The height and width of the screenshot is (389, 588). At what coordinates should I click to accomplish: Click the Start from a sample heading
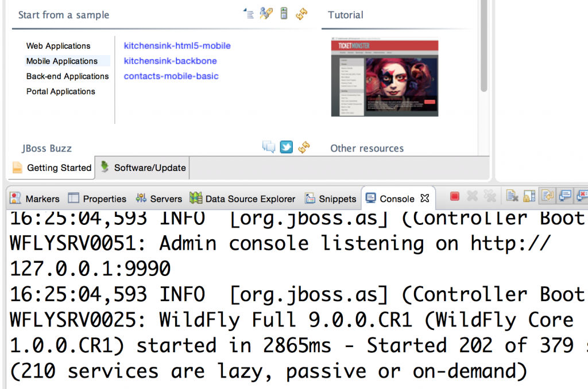tap(64, 15)
